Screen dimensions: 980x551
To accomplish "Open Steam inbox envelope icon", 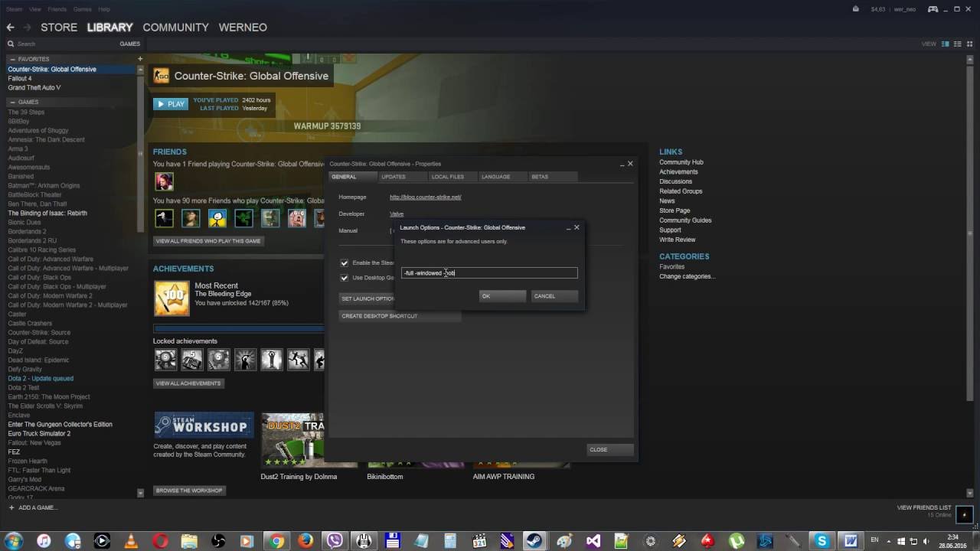I will point(856,9).
